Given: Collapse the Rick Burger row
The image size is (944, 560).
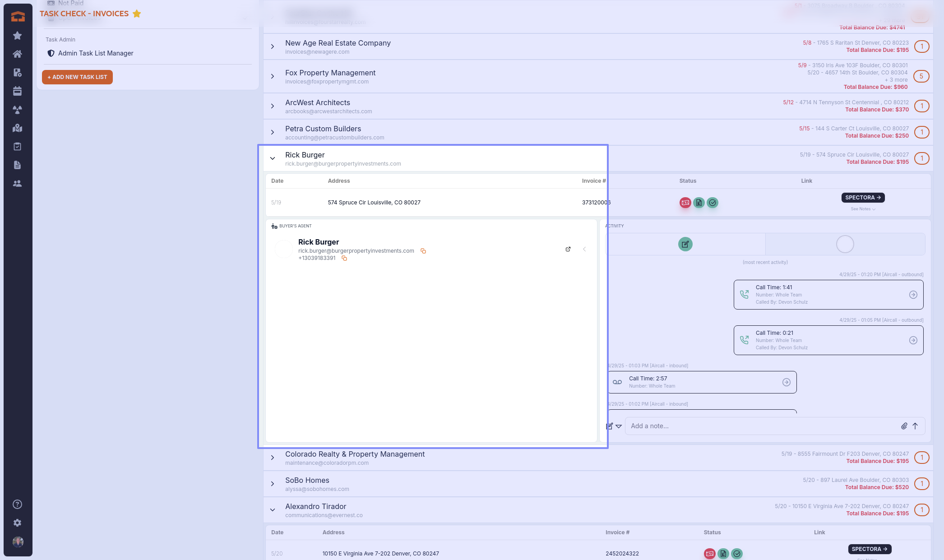Looking at the screenshot, I should 273,158.
